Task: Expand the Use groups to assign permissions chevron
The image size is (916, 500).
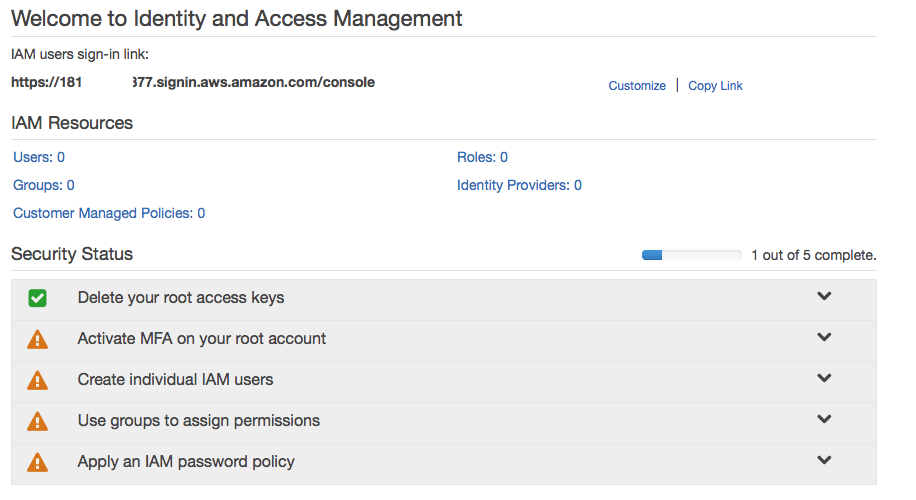Action: coord(824,419)
